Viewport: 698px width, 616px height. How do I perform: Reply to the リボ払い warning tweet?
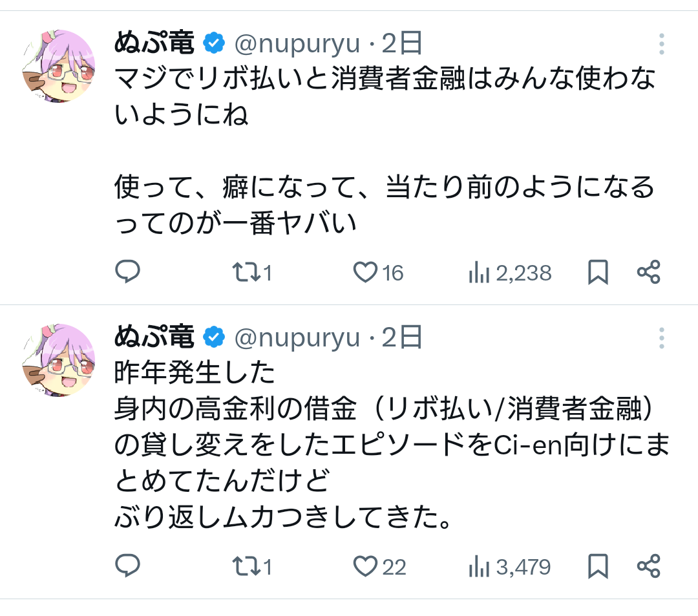point(127,273)
